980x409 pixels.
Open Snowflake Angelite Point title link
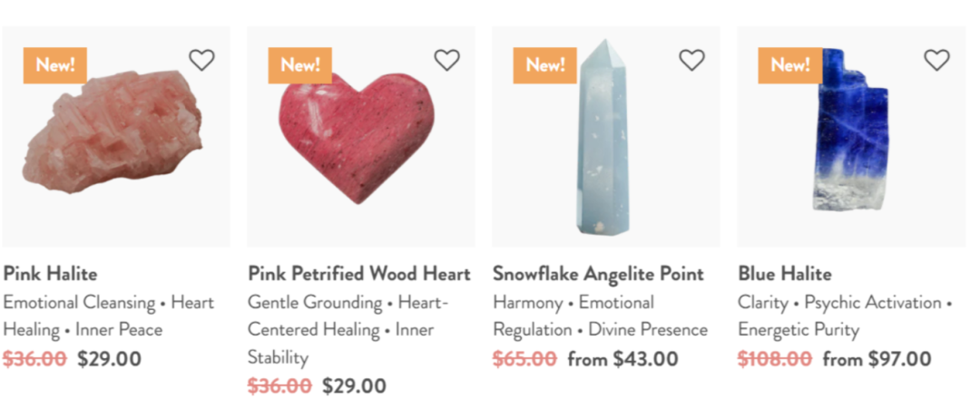(x=598, y=274)
